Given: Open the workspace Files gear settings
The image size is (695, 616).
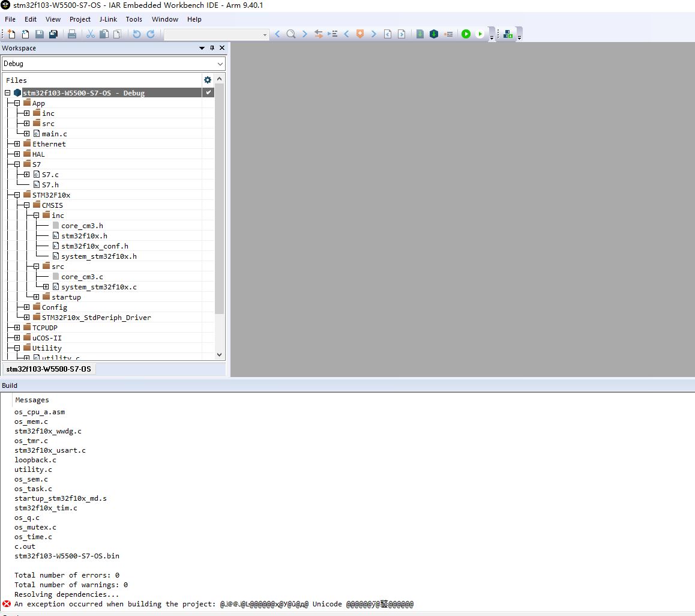Looking at the screenshot, I should tap(208, 80).
